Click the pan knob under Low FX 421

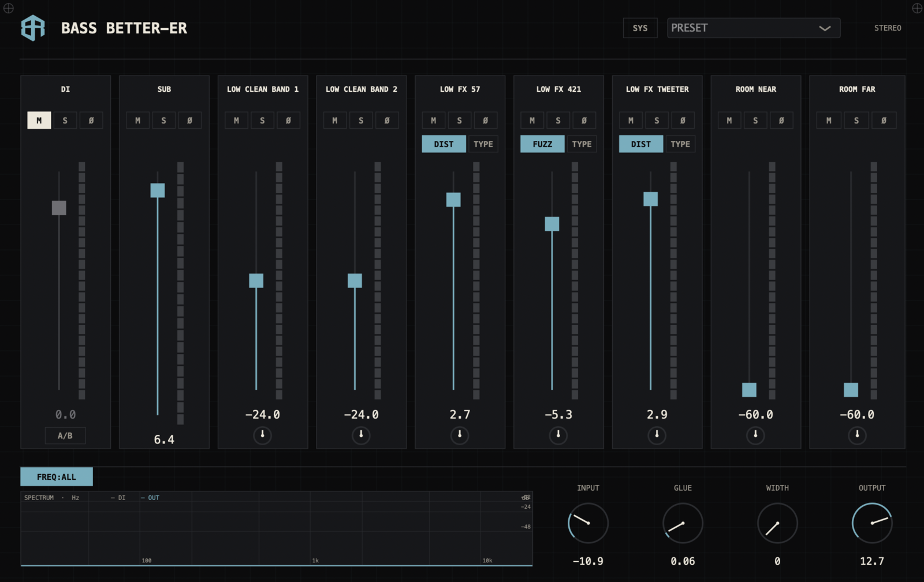point(558,435)
